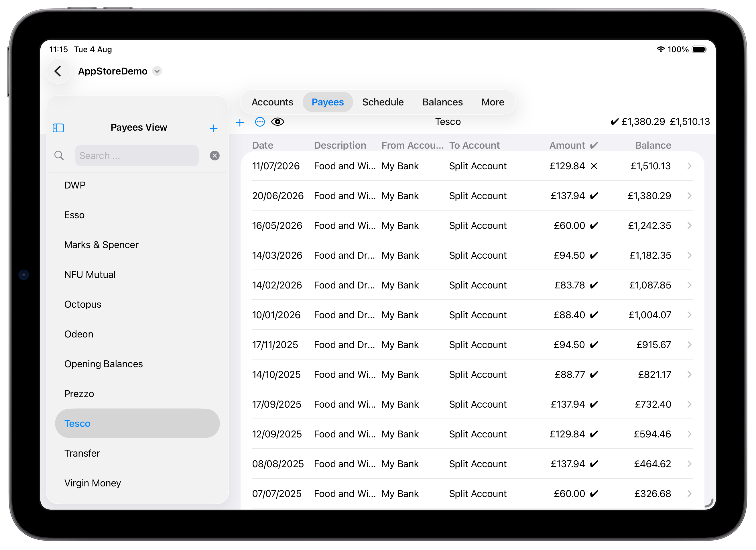Toggle uncleared X on 11/07/2026 transaction
The image size is (756, 550).
(x=594, y=166)
